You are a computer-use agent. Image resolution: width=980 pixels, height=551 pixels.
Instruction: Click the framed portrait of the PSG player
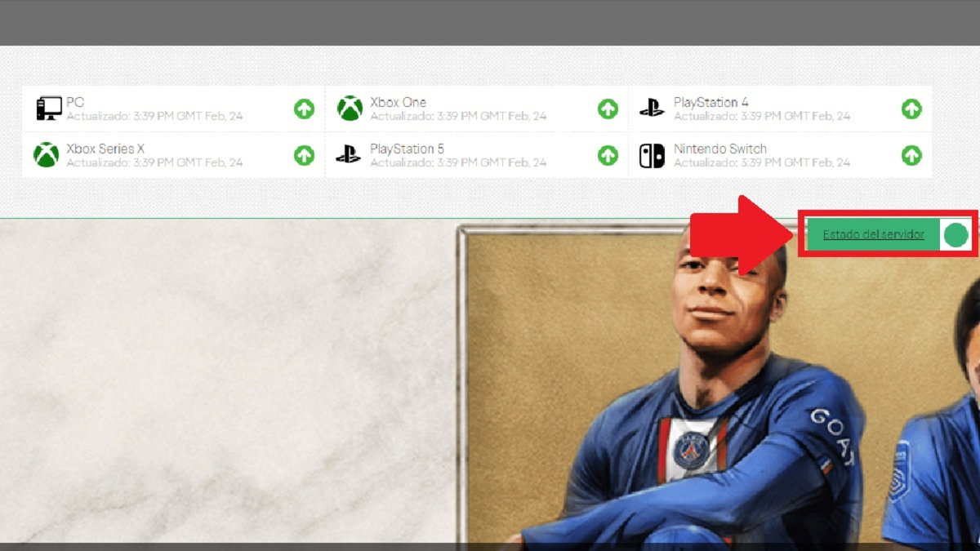717,384
